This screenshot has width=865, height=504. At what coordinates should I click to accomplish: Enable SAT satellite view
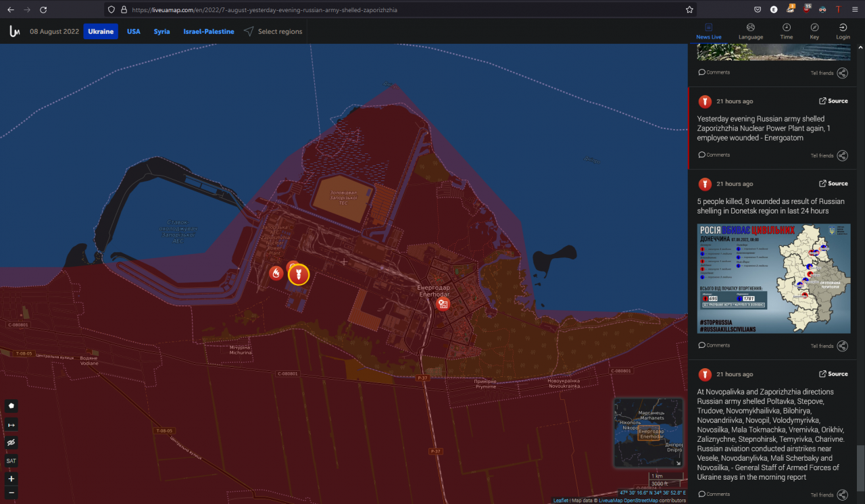11,460
